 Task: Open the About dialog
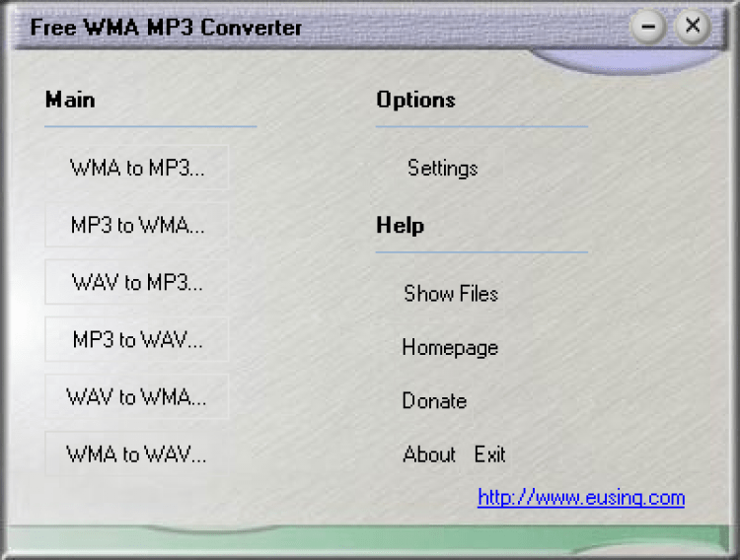pos(429,455)
